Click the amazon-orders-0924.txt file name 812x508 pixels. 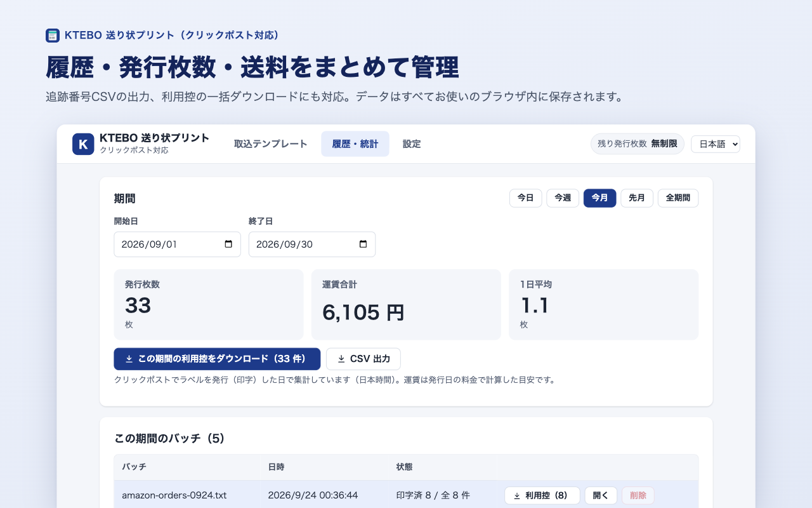(x=174, y=496)
